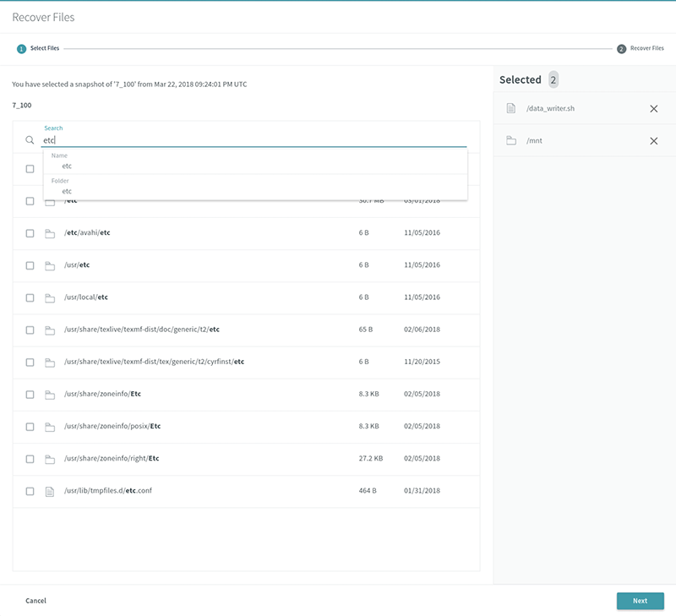Open /usr/share/zoneinfo/right/Etc path
676x616 pixels.
[x=112, y=458]
